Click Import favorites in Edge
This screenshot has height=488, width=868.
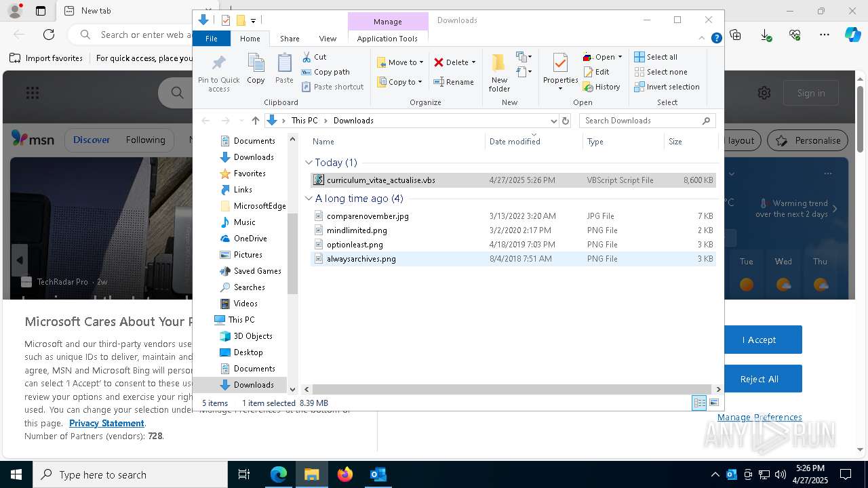click(46, 58)
